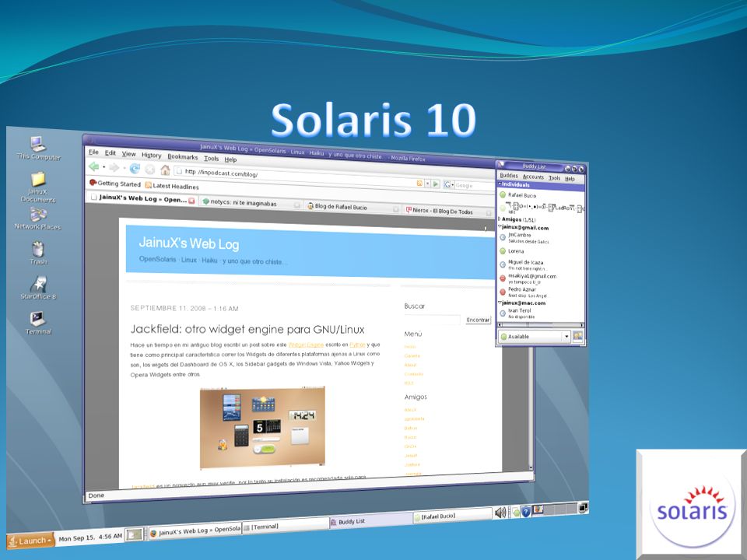
Task: Click the clock showing Mon Sep 15
Action: click(90, 537)
